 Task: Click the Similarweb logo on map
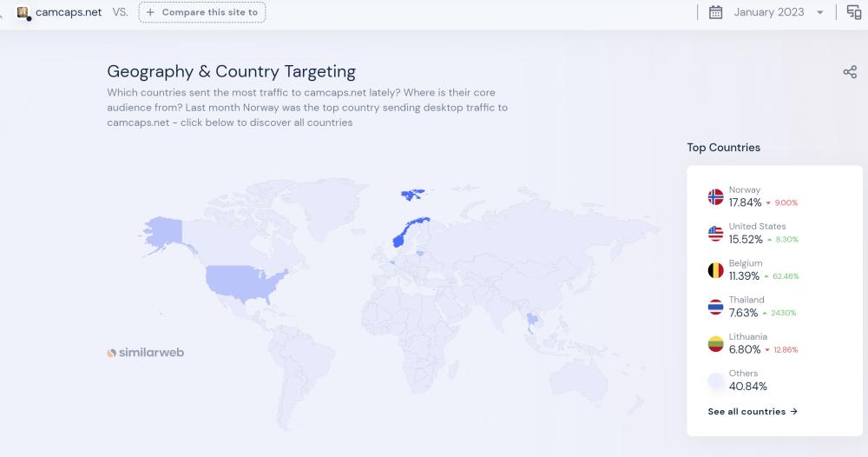(145, 353)
